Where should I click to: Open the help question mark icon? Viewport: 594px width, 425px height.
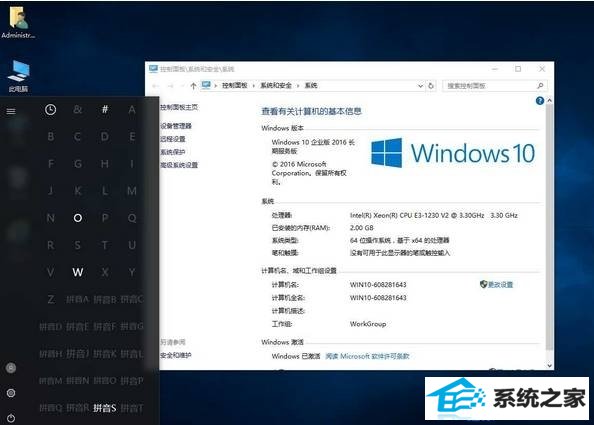tap(540, 101)
